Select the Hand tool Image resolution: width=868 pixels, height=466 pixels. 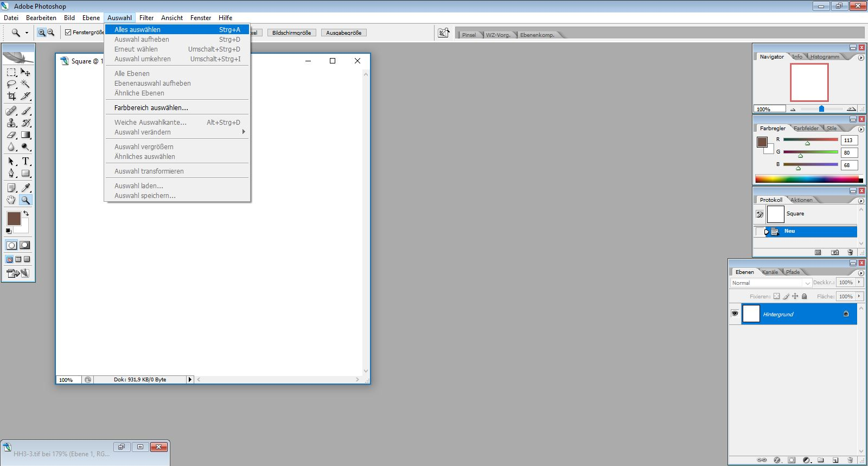coord(11,200)
